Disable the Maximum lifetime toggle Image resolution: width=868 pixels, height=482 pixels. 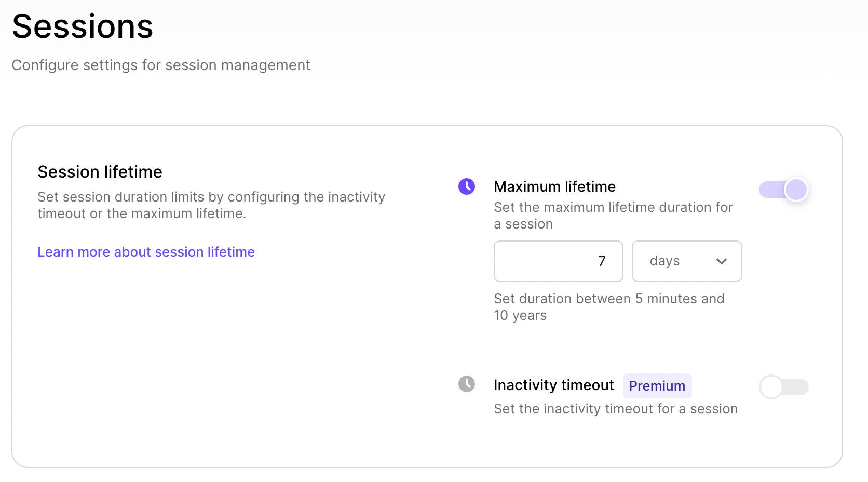point(783,190)
